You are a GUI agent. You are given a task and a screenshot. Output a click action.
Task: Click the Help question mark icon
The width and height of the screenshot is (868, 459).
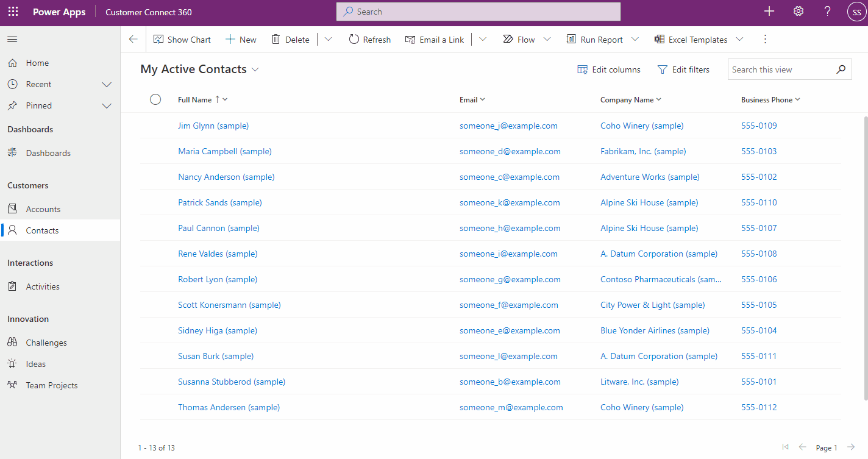coord(827,12)
